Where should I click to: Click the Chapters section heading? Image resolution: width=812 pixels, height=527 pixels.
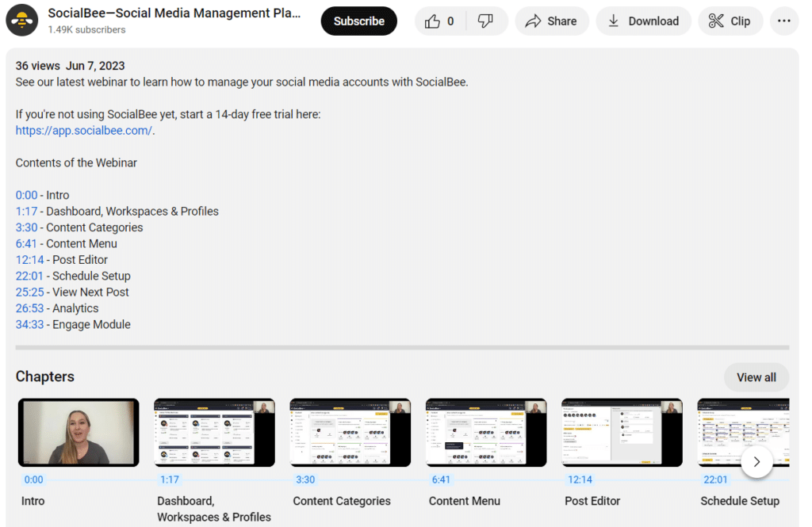pyautogui.click(x=45, y=376)
